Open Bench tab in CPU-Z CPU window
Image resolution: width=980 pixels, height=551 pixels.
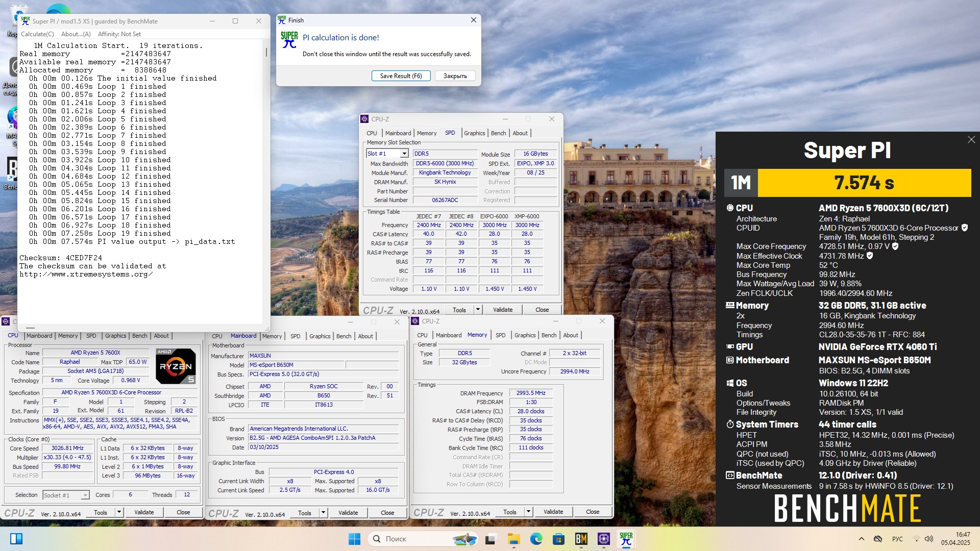click(139, 336)
